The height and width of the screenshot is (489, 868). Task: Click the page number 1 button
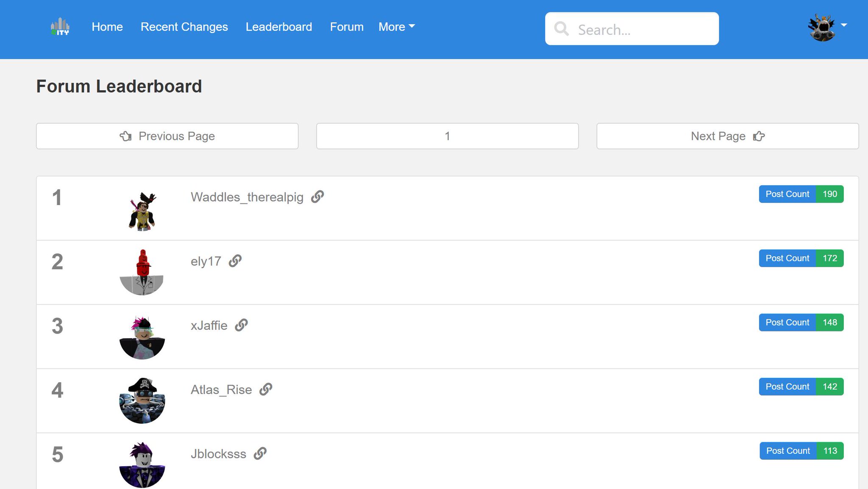coord(447,136)
